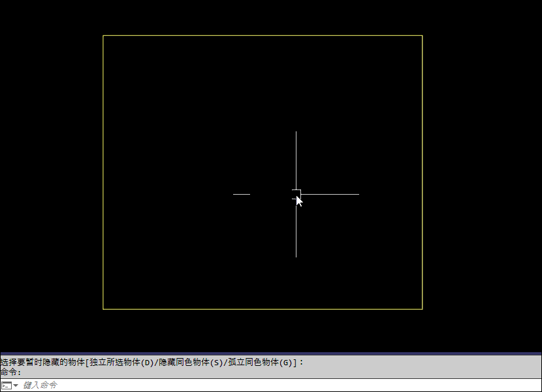Click the dark border above the command window
Screen dimensions: 542x392
271,353
